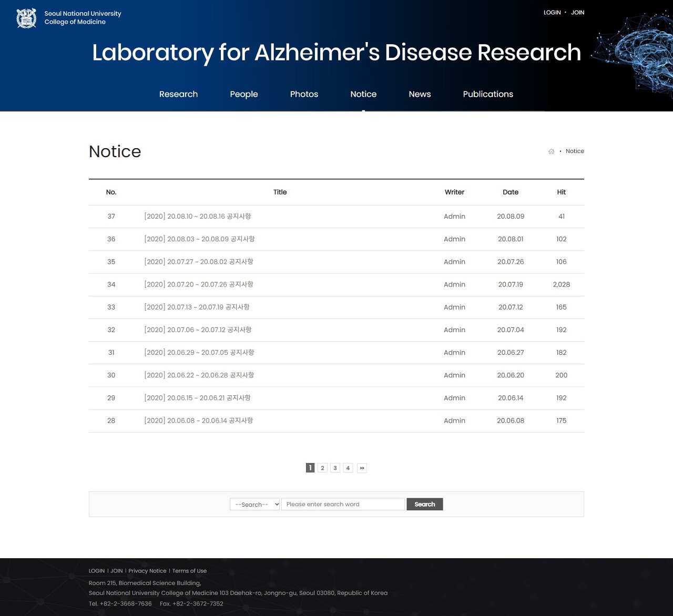Click Admin writer in row 36
The image size is (673, 616).
(x=454, y=239)
